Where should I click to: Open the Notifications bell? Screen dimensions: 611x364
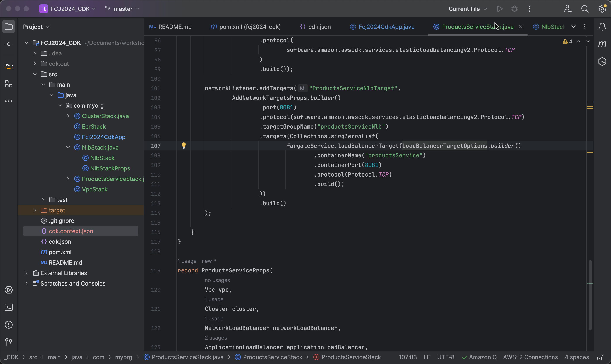(602, 27)
